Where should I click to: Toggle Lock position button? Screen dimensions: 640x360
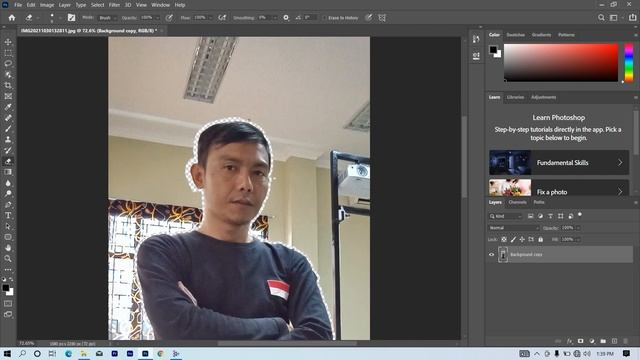[x=522, y=240]
